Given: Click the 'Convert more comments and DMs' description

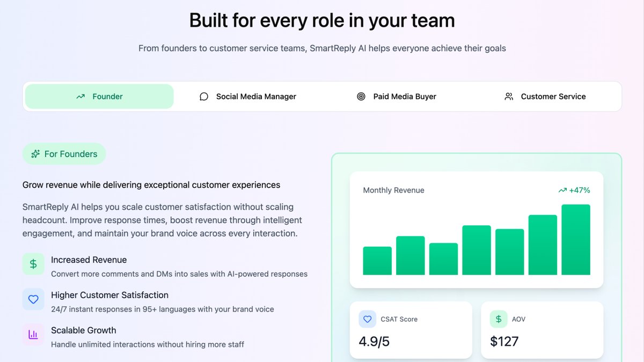Looking at the screenshot, I should pos(179,274).
